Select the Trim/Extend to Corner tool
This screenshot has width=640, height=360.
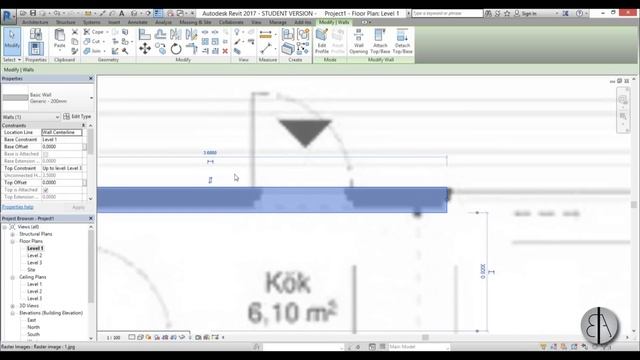tap(191, 49)
